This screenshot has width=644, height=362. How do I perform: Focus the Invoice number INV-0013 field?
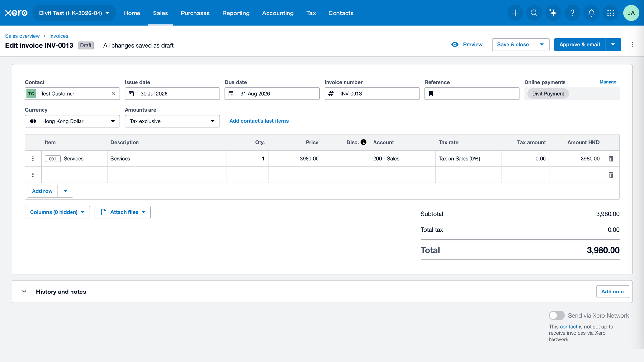pos(372,94)
